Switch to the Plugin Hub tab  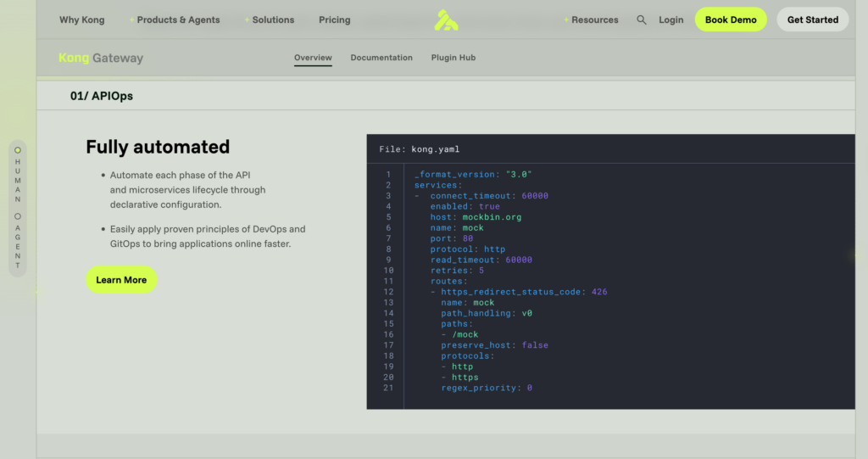[453, 58]
